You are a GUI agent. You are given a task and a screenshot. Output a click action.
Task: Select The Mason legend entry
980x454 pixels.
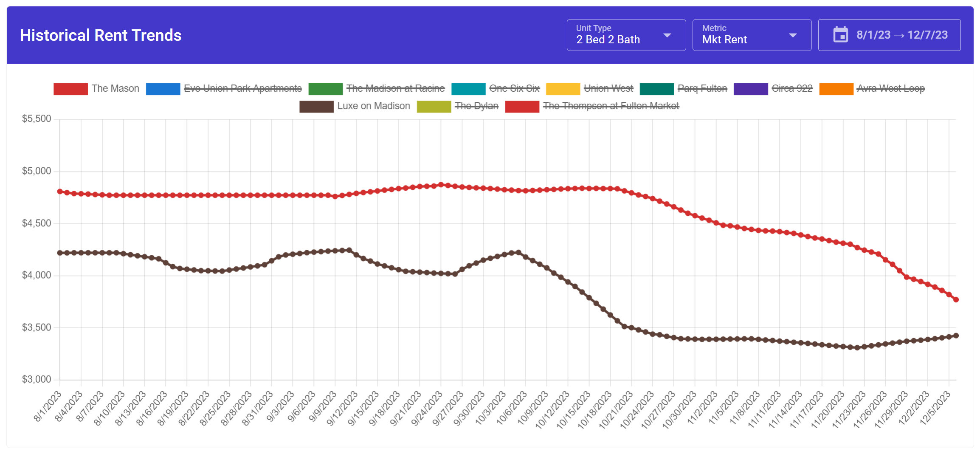(x=115, y=89)
